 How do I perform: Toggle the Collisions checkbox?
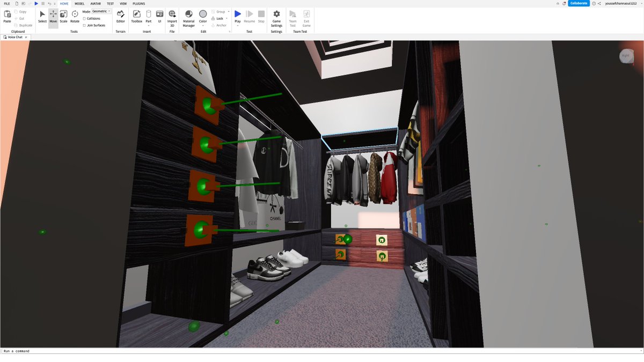click(84, 18)
